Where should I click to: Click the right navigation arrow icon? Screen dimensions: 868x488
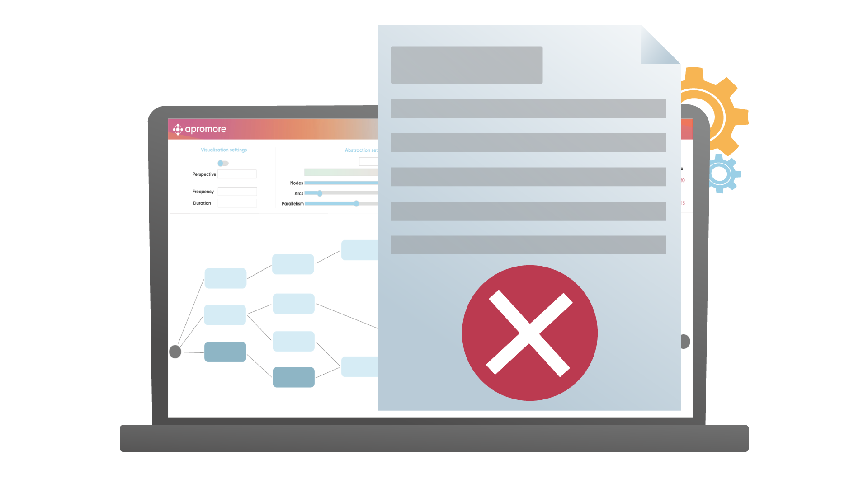685,342
